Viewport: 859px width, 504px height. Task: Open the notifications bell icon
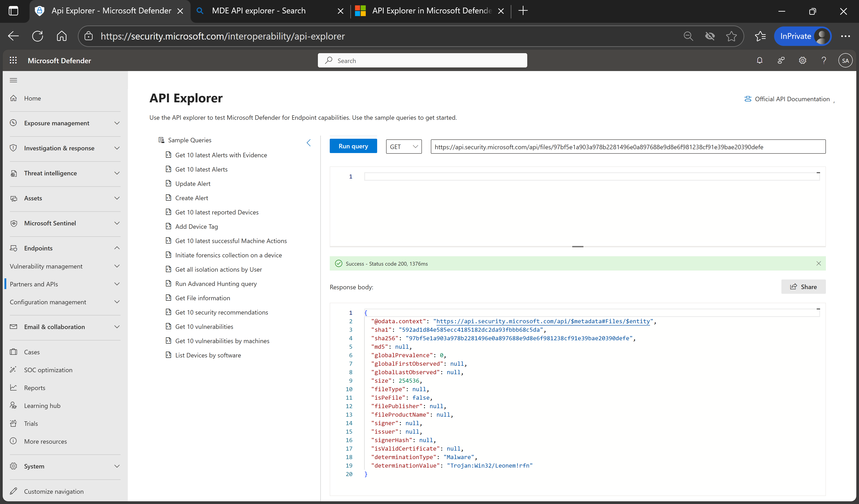point(759,60)
